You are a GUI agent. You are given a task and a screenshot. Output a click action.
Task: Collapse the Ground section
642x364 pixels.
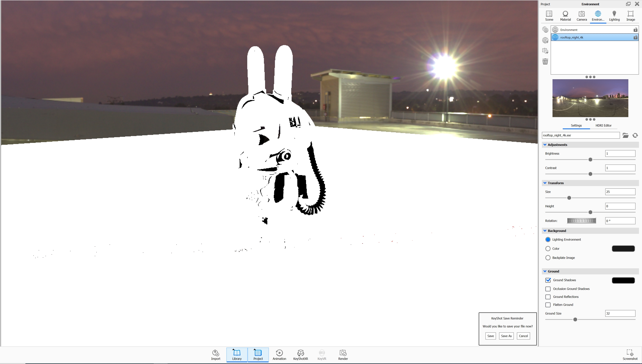point(545,271)
